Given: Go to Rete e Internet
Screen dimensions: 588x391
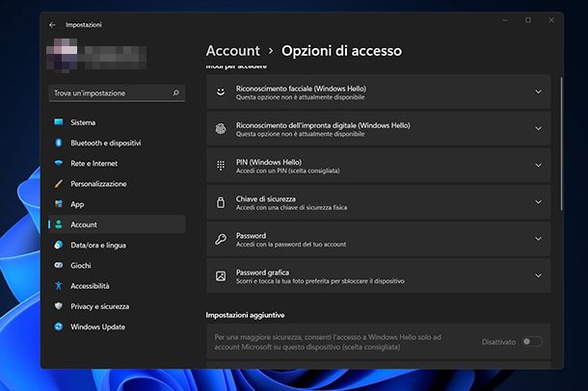Looking at the screenshot, I should pyautogui.click(x=117, y=163).
